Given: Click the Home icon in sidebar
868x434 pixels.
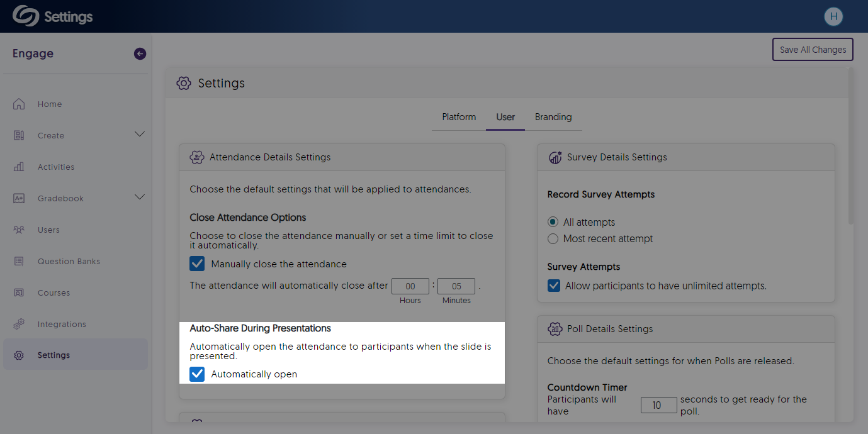Looking at the screenshot, I should tap(19, 104).
